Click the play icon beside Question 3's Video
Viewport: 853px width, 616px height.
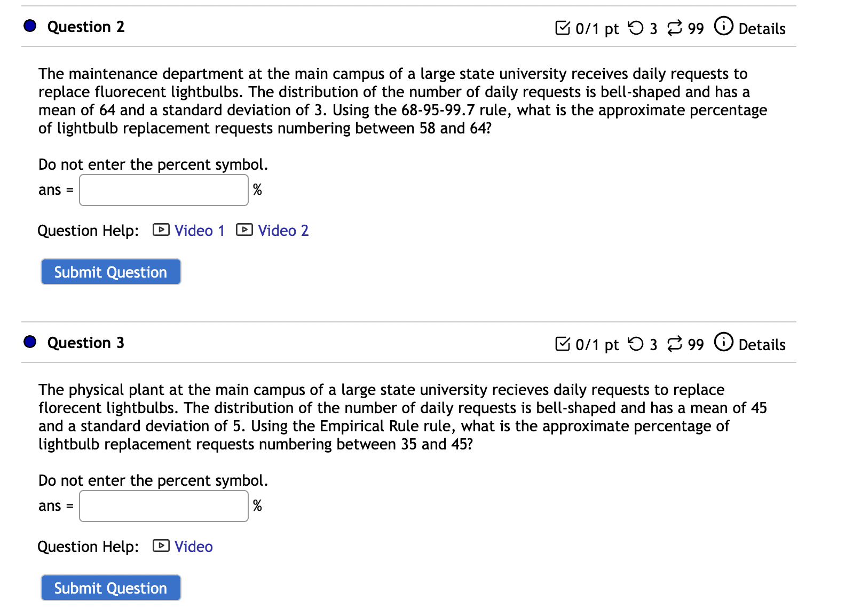click(x=160, y=546)
